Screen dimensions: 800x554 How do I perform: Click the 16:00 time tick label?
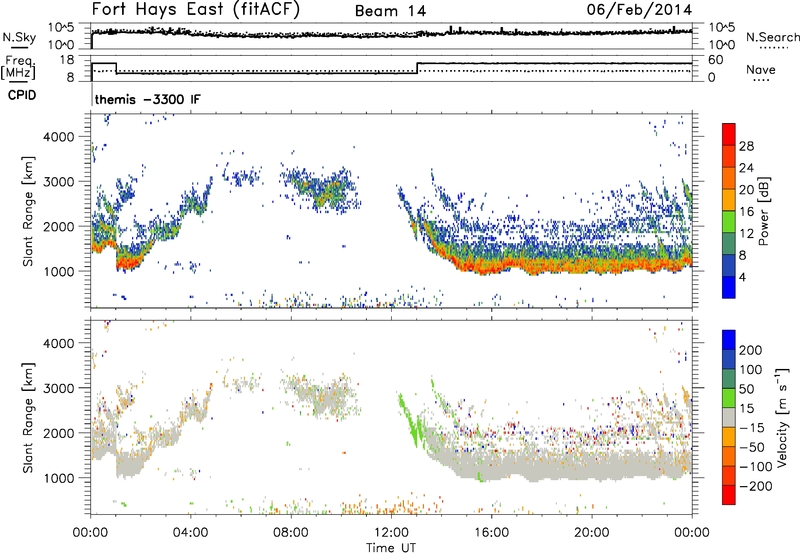point(491,533)
